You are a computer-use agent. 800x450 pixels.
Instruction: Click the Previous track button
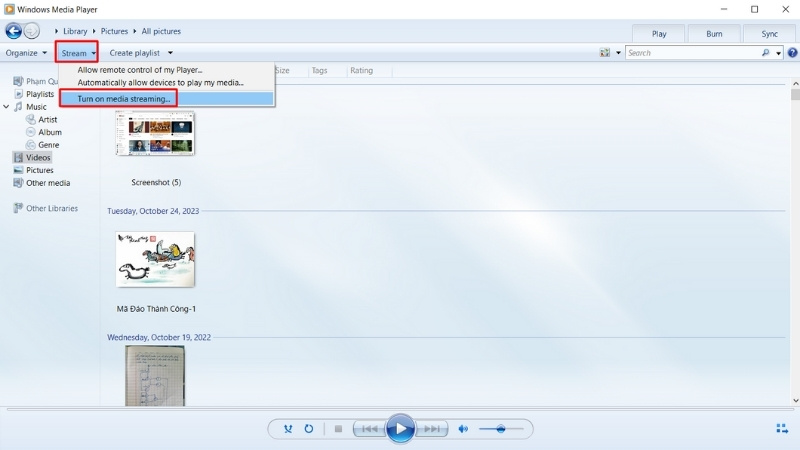pyautogui.click(x=370, y=429)
